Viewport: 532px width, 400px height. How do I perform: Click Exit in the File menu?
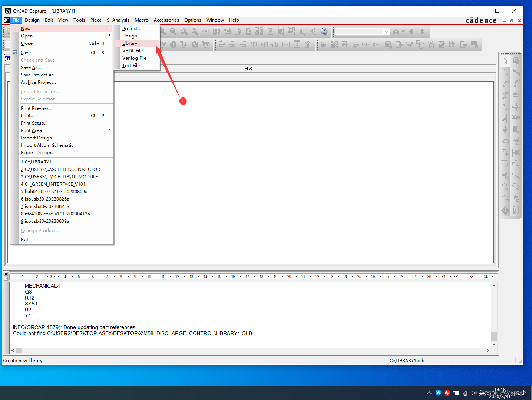(x=24, y=240)
